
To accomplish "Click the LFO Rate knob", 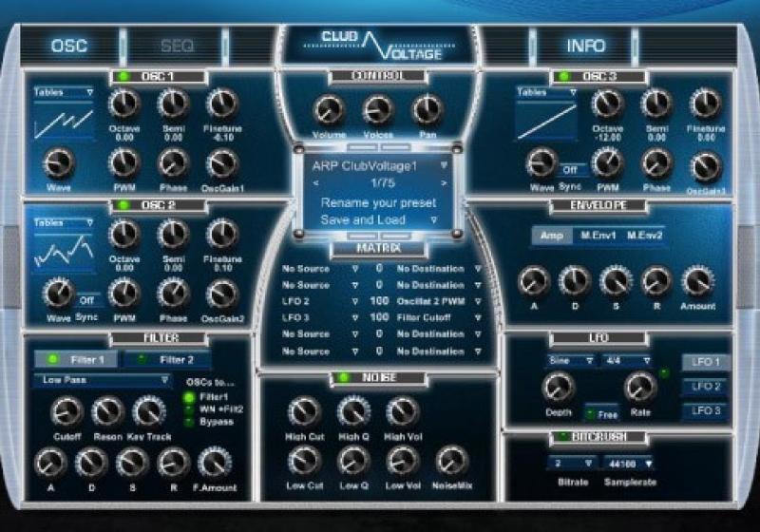I will (x=639, y=388).
